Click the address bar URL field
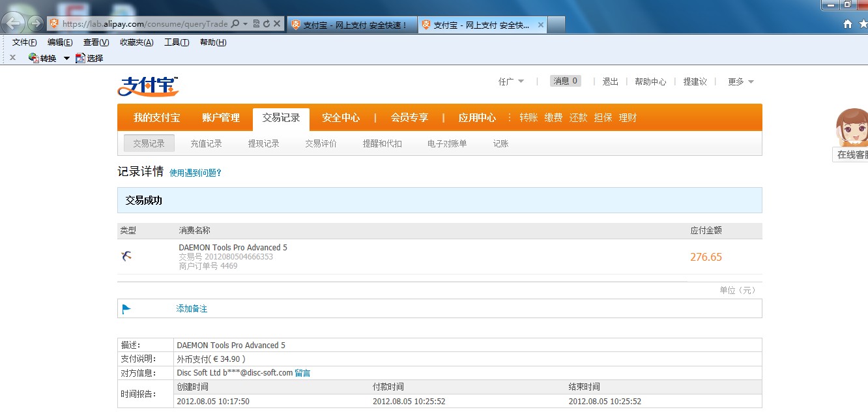This screenshot has height=414, width=868. click(x=145, y=24)
